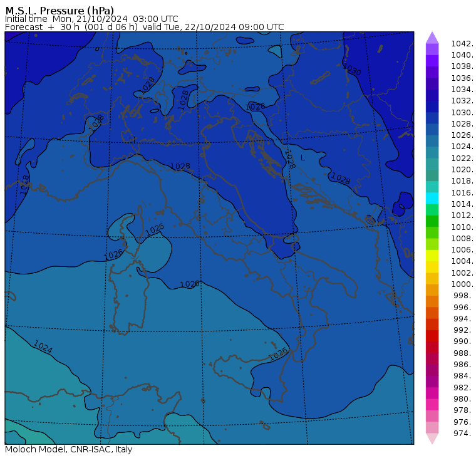Viewport: 476px width, 458px height.
Task: Click the legend value "1006."
Action: [462, 249]
